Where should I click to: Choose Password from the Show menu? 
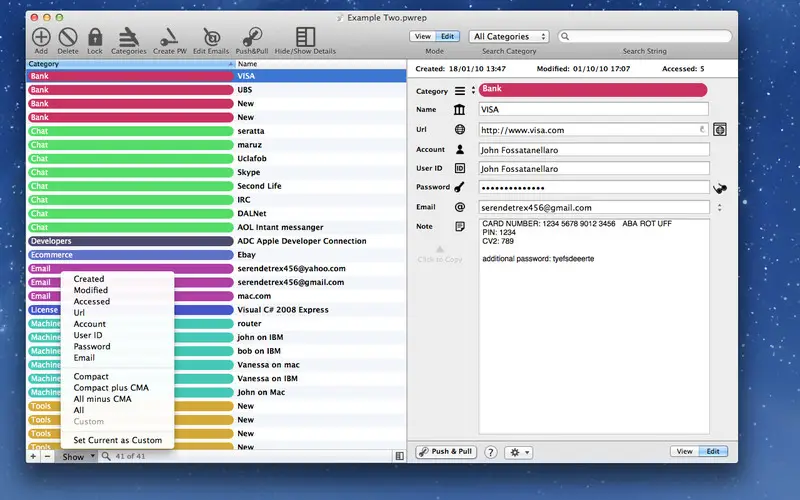(x=92, y=346)
